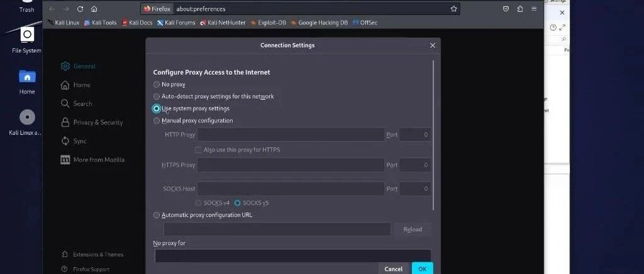Open Google Hacking DB bookmark
The width and height of the screenshot is (644, 274).
[x=319, y=23]
